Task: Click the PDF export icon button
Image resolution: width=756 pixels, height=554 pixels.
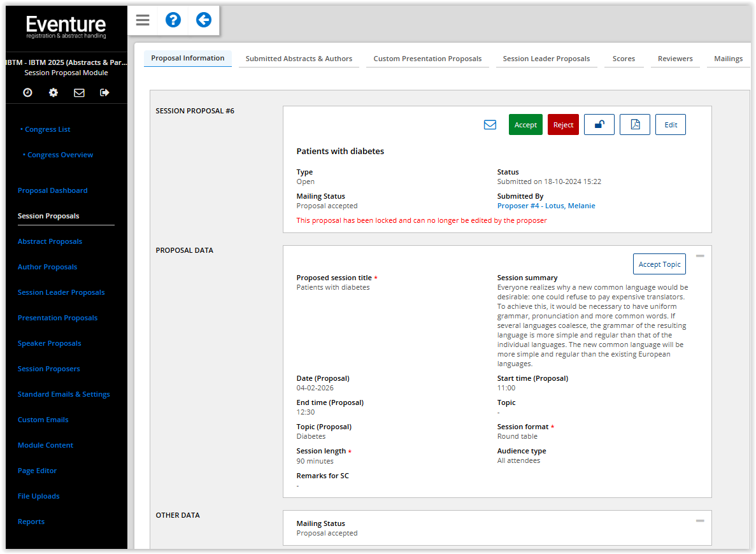Action: point(634,124)
